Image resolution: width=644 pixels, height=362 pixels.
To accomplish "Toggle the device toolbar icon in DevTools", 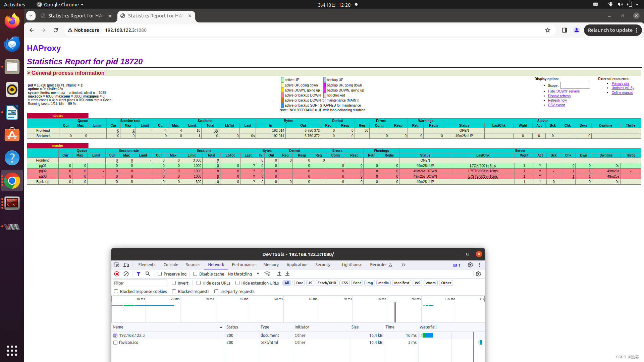I will (126, 265).
